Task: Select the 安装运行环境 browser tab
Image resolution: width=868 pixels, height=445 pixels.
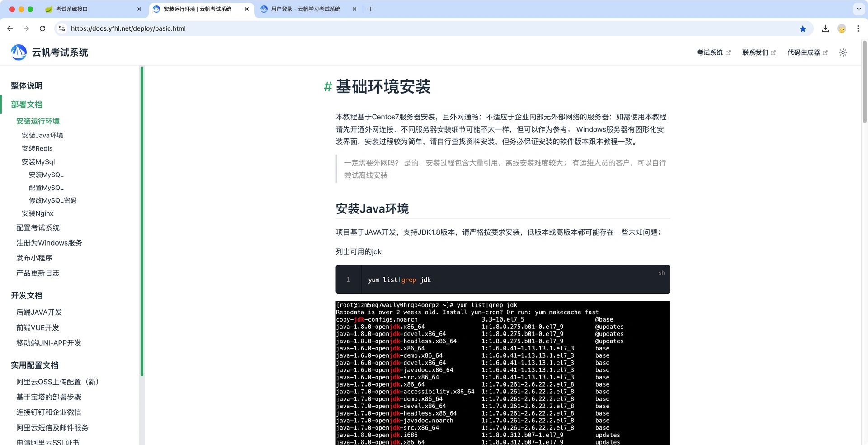Action: pos(201,9)
